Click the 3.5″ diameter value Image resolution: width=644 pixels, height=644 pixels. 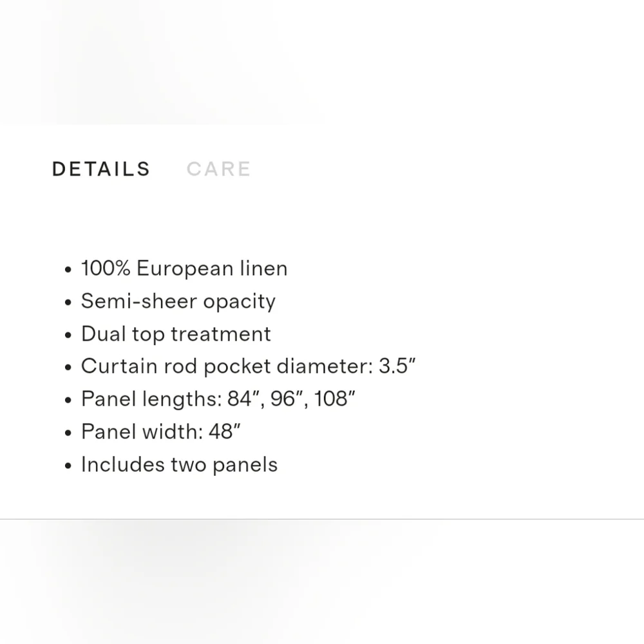[397, 366]
